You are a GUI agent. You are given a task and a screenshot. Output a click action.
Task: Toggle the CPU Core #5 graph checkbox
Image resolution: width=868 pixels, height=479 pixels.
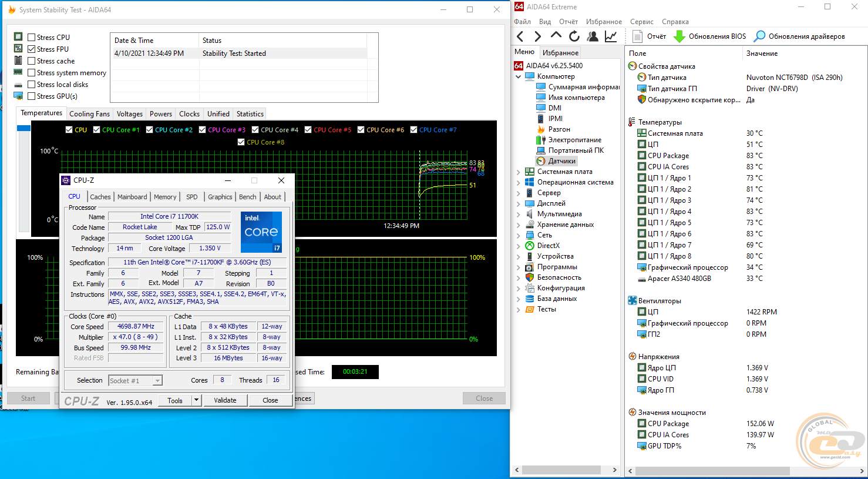pos(308,130)
